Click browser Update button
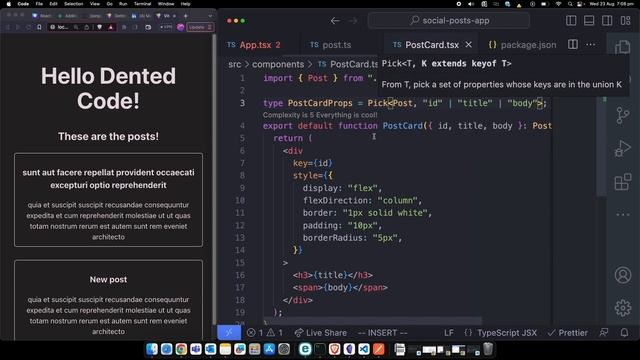Image resolution: width=640 pixels, height=360 pixels. tap(200, 27)
